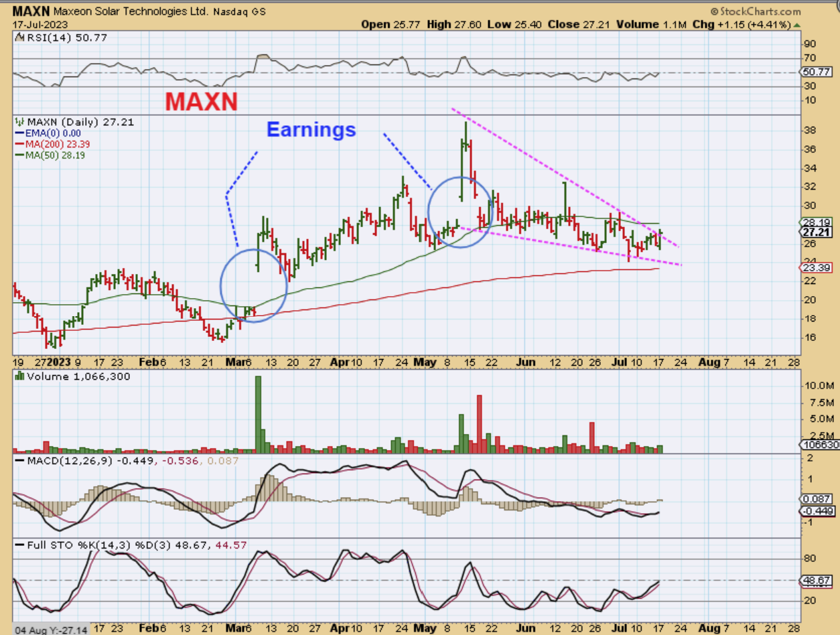Click the 38 price axis label
The width and height of the screenshot is (840, 635).
[x=811, y=130]
